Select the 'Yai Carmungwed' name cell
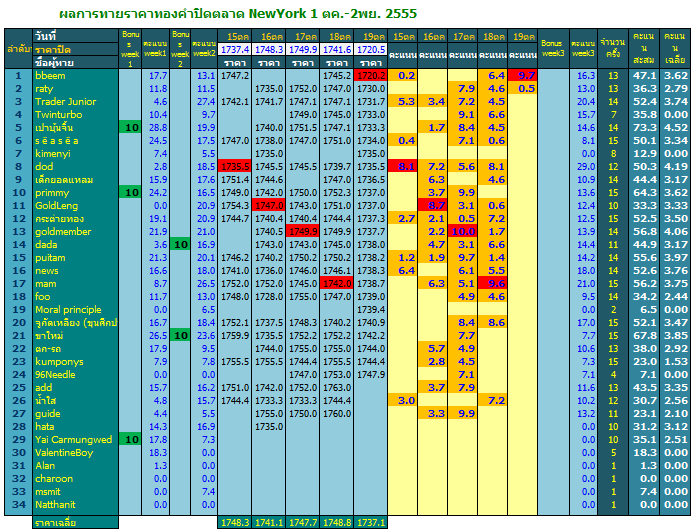The image size is (696, 532). click(x=75, y=440)
